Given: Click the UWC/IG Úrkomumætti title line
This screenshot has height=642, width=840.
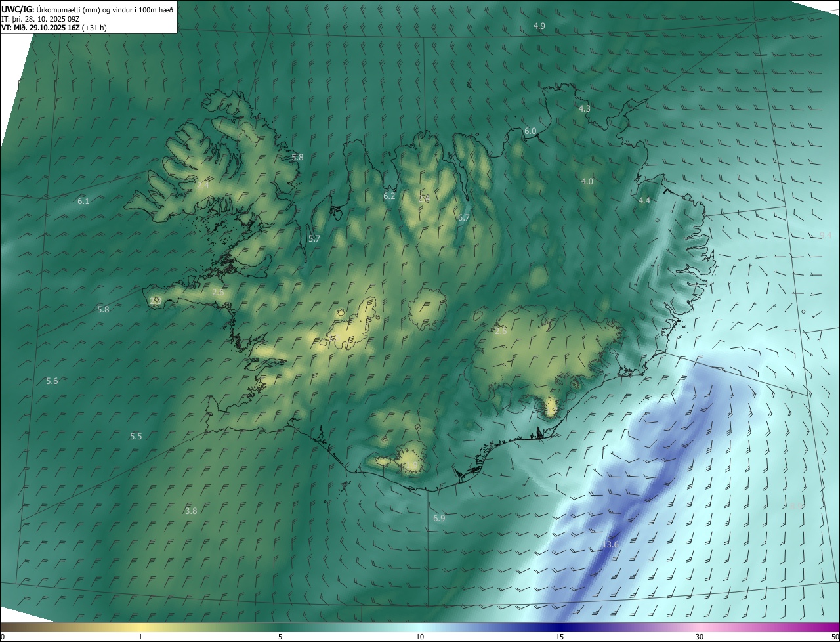Looking at the screenshot, I should (x=87, y=9).
